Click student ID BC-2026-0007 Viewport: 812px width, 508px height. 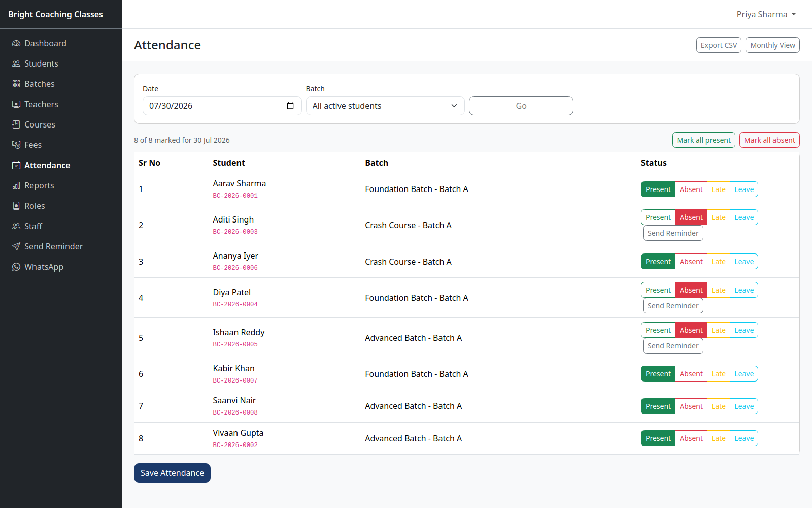(x=235, y=380)
